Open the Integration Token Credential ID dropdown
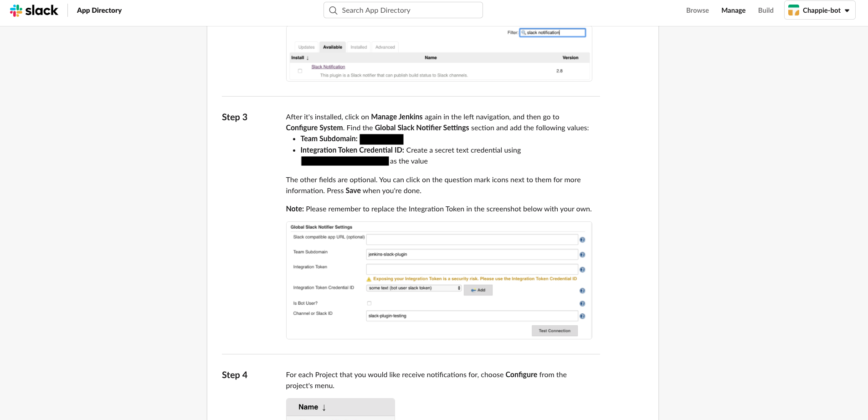This screenshot has width=868, height=420. pos(414,288)
